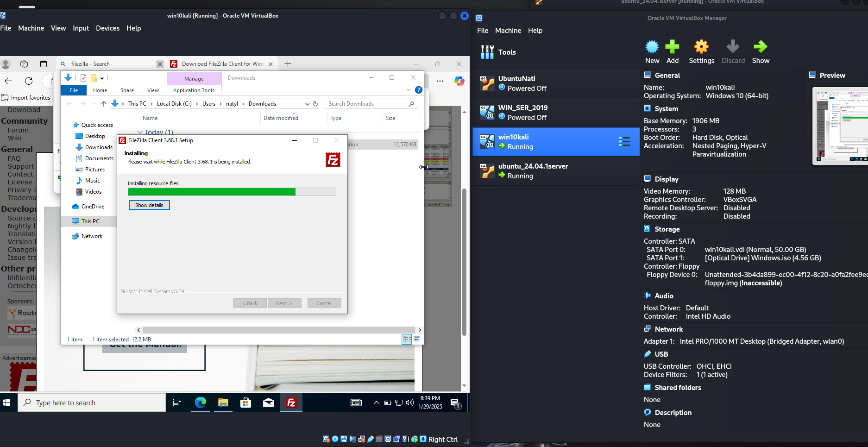Click Import favorites in Edge bar
This screenshot has width=868, height=447.
click(26, 98)
